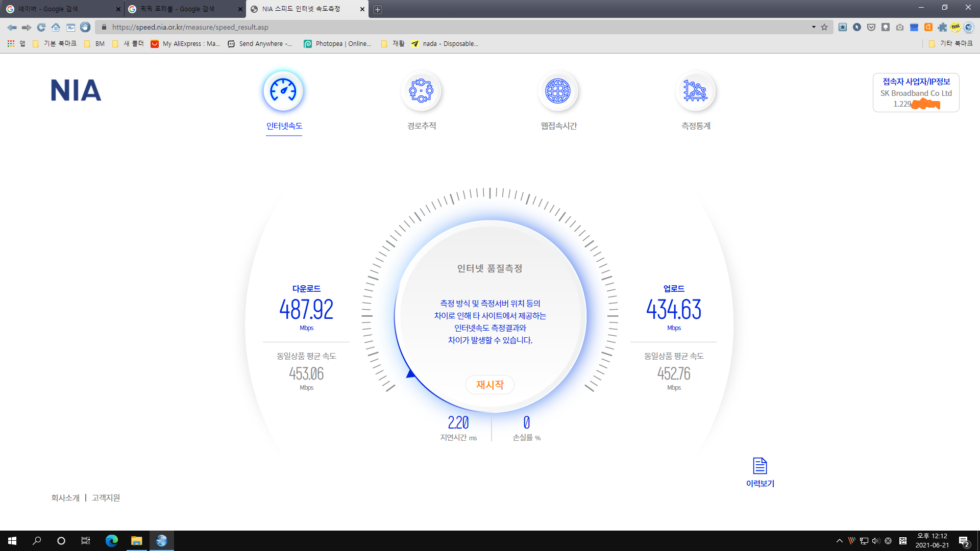The height and width of the screenshot is (551, 980).
Task: Open the 고객지원 footer link
Action: coord(106,498)
